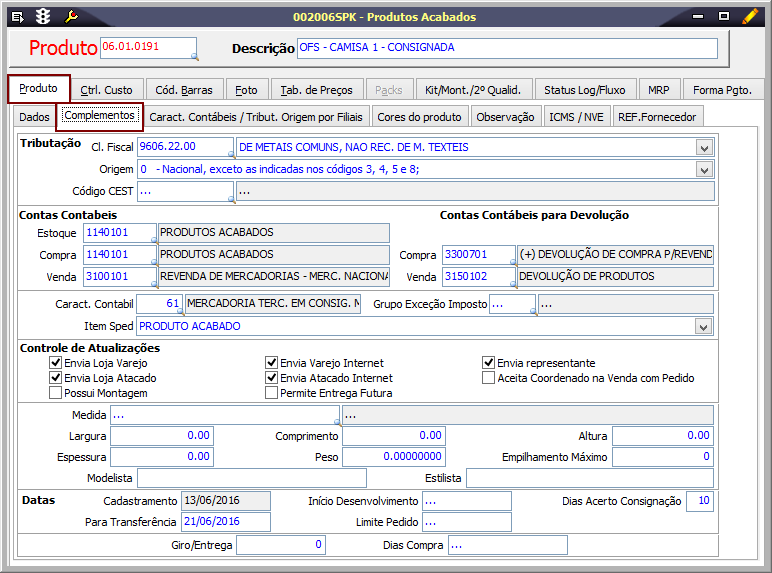Go to the Cores do produto tab
Screen dimensions: 772x573
419,117
